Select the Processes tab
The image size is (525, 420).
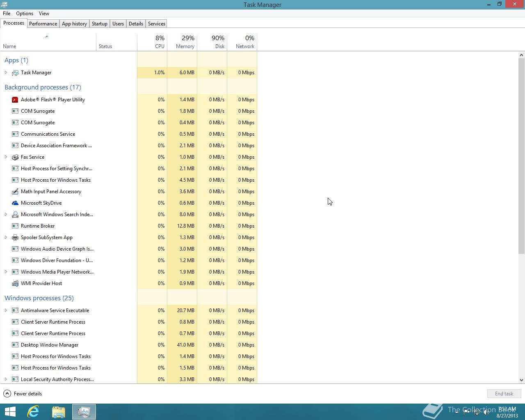pyautogui.click(x=14, y=23)
